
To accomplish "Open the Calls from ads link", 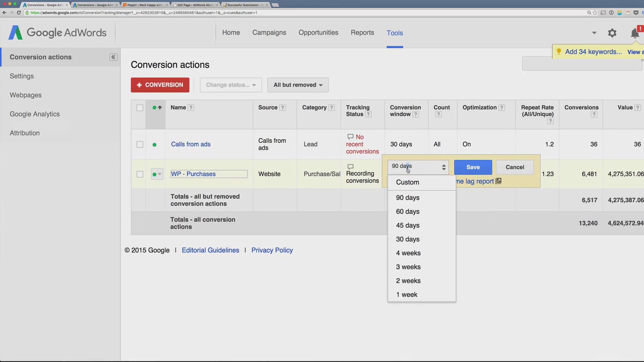I will (x=191, y=144).
